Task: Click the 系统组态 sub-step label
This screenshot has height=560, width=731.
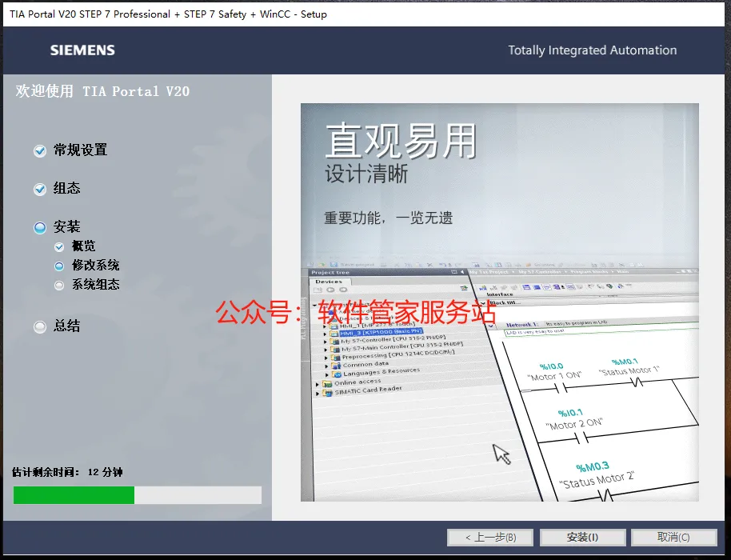Action: [x=95, y=284]
